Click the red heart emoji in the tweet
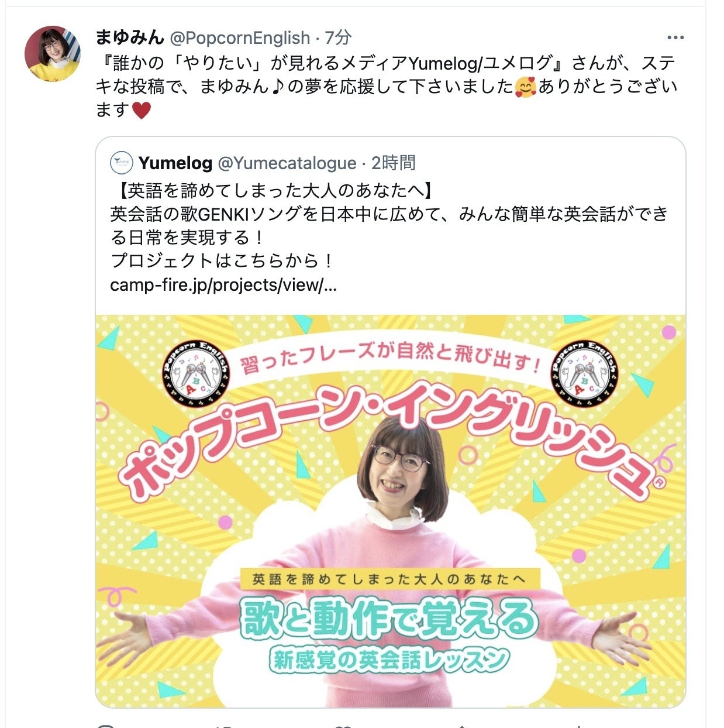Screen dimensions: 724x728 click(142, 110)
